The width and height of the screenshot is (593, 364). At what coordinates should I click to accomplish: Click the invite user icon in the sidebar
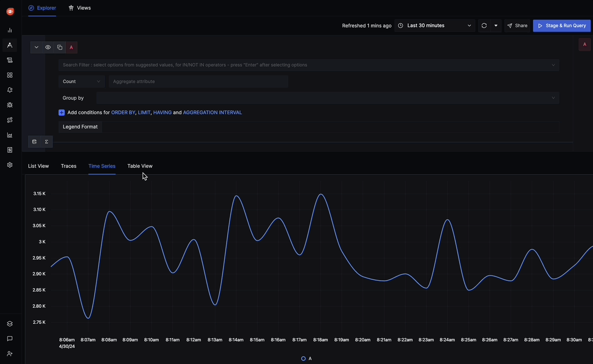pos(10,354)
